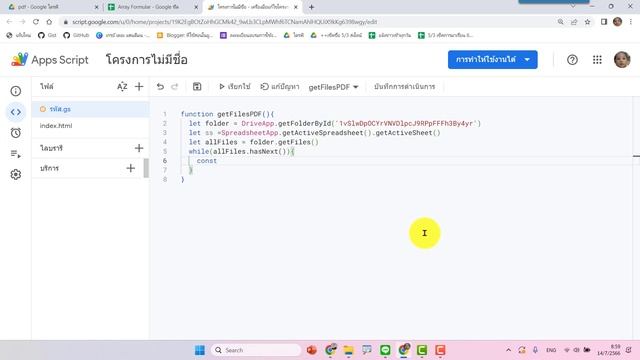Viewport: 640px width, 360px height.
Task: Open the Triggers alarm clock icon
Action: click(16, 133)
